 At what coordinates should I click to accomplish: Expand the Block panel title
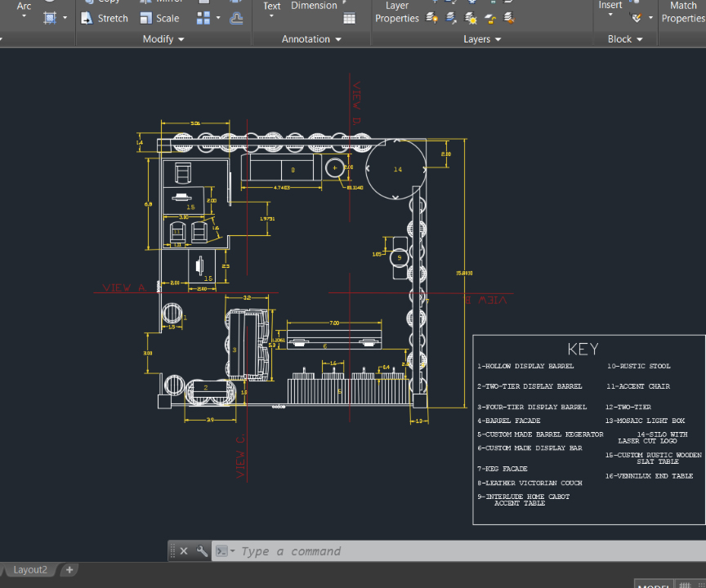[625, 39]
